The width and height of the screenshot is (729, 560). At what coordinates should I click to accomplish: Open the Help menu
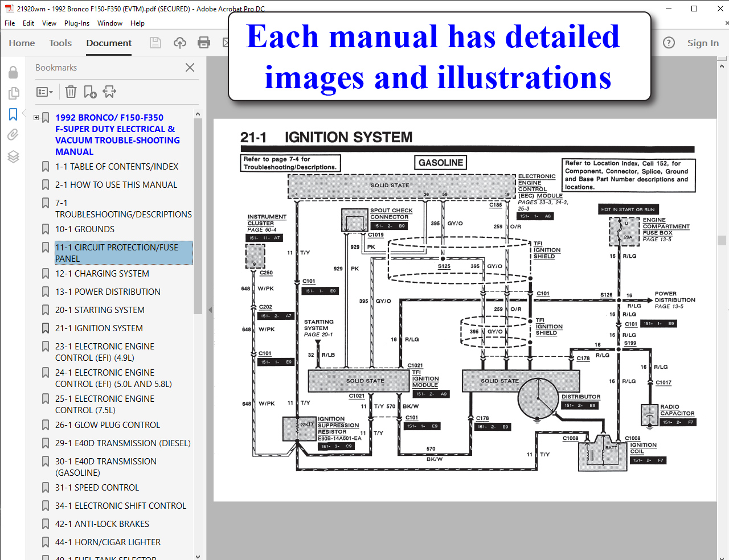coord(137,23)
